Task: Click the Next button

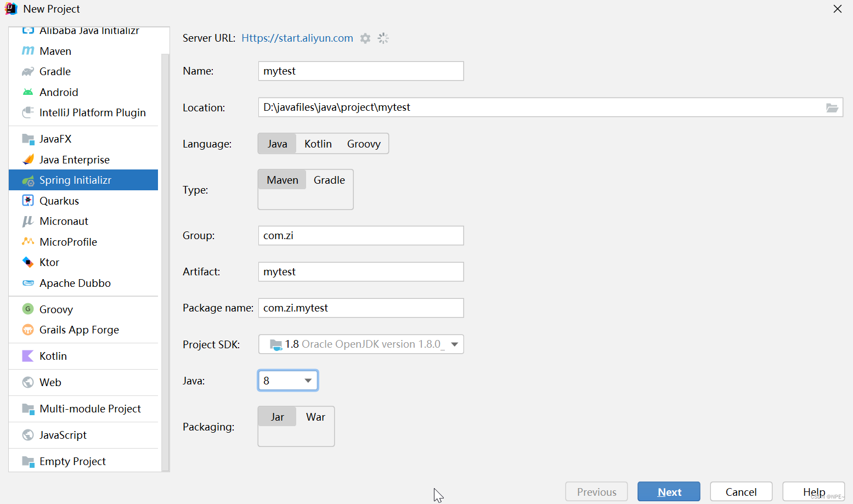Action: click(x=669, y=492)
